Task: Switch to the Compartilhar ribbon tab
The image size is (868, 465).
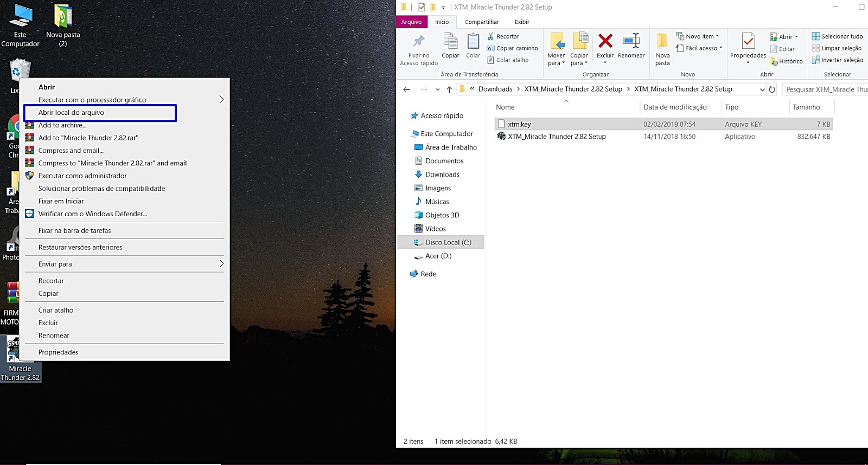Action: click(x=482, y=22)
